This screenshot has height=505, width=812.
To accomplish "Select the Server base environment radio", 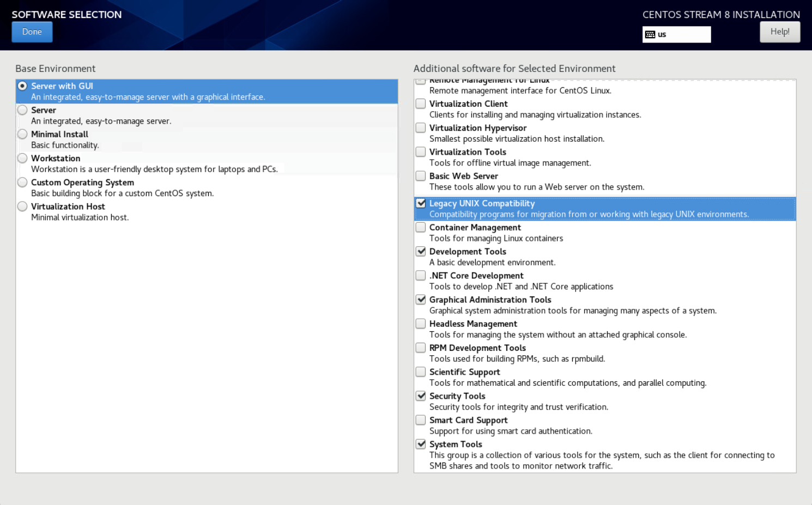I will (22, 110).
